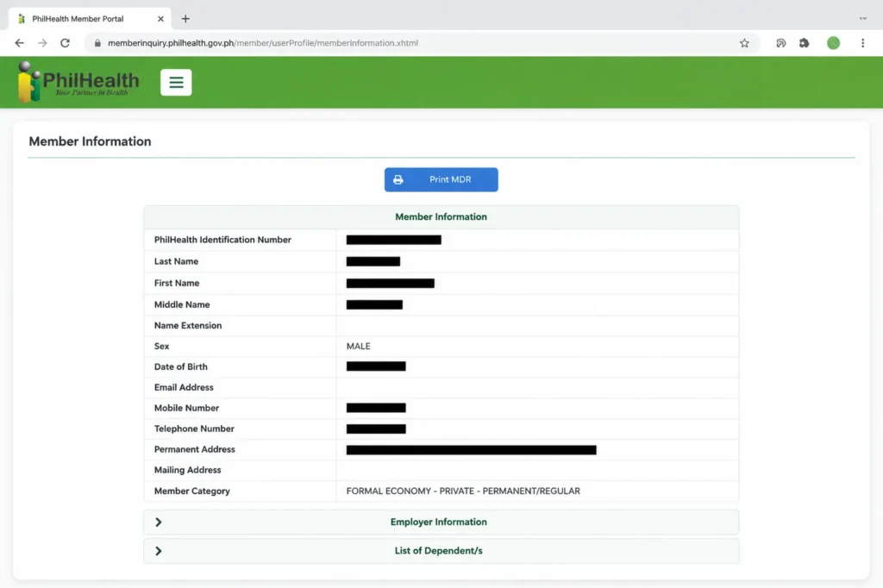This screenshot has height=588, width=883.
Task: Open the tab search dropdown arrow
Action: pyautogui.click(x=862, y=19)
